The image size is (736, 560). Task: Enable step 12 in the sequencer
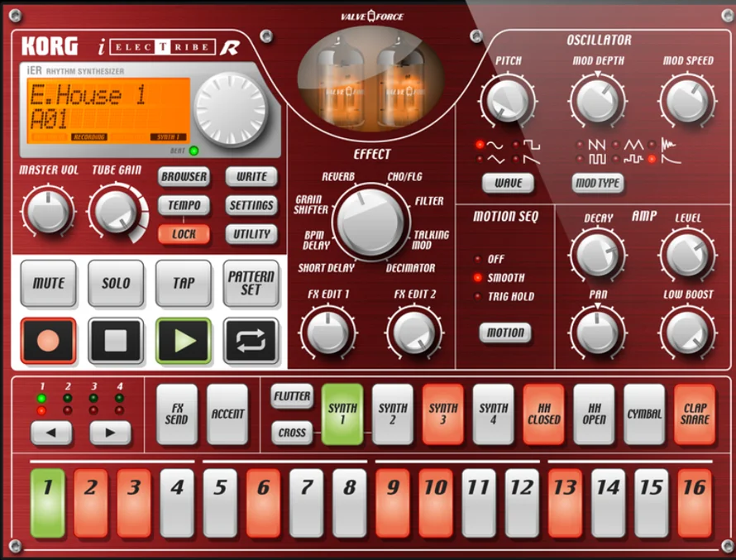tap(523, 503)
